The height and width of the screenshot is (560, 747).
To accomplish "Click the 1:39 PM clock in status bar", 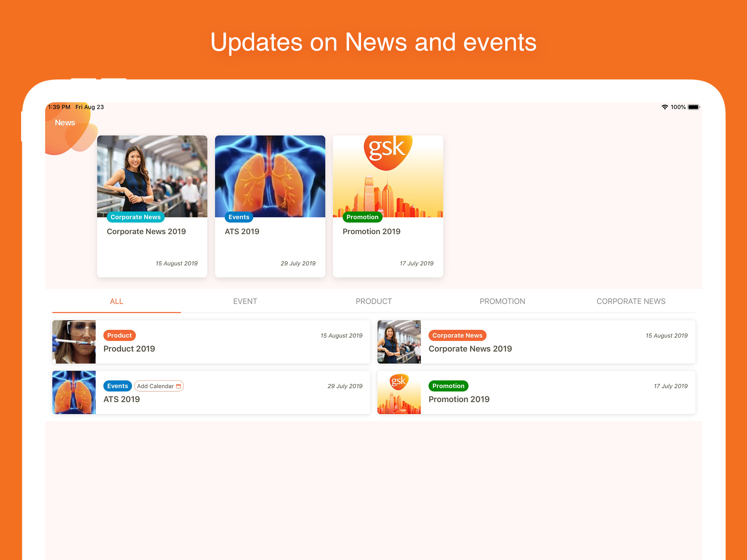I will 59,107.
